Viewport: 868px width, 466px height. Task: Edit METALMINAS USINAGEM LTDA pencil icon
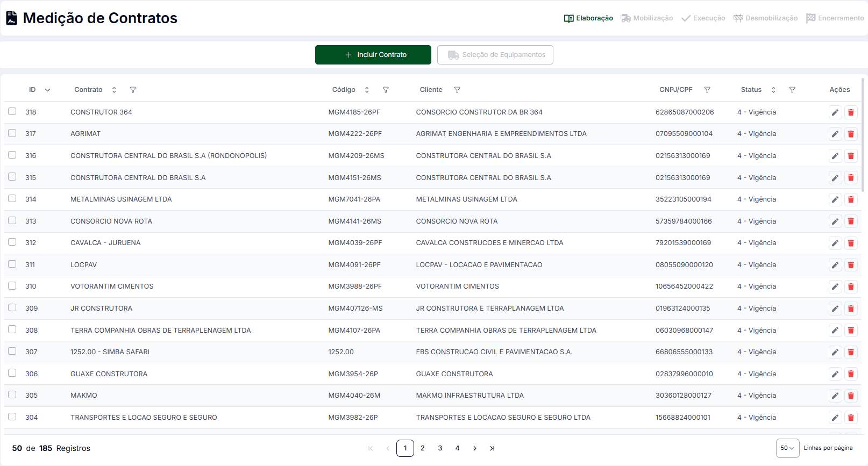pos(835,199)
